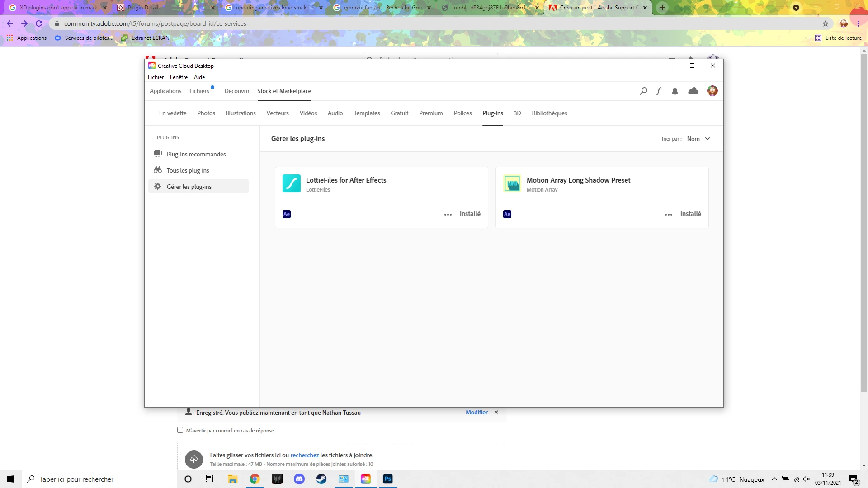Open Photoshop from the Windows taskbar
The height and width of the screenshot is (488, 868).
[388, 479]
